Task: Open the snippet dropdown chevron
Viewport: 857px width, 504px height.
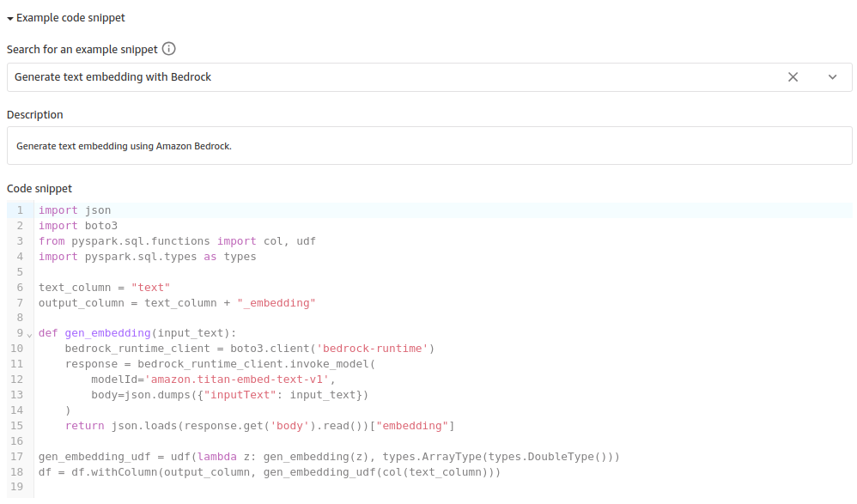Action: click(832, 77)
